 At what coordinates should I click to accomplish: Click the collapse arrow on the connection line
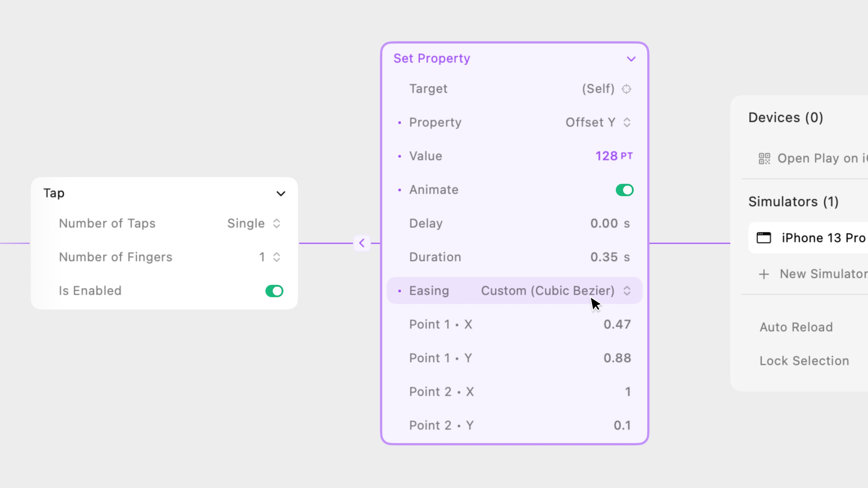(362, 243)
